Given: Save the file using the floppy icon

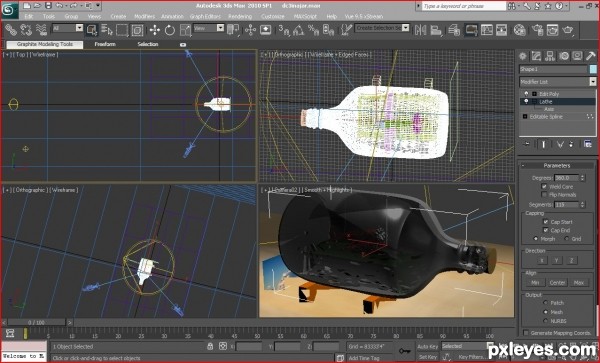Looking at the screenshot, I should [49, 5].
